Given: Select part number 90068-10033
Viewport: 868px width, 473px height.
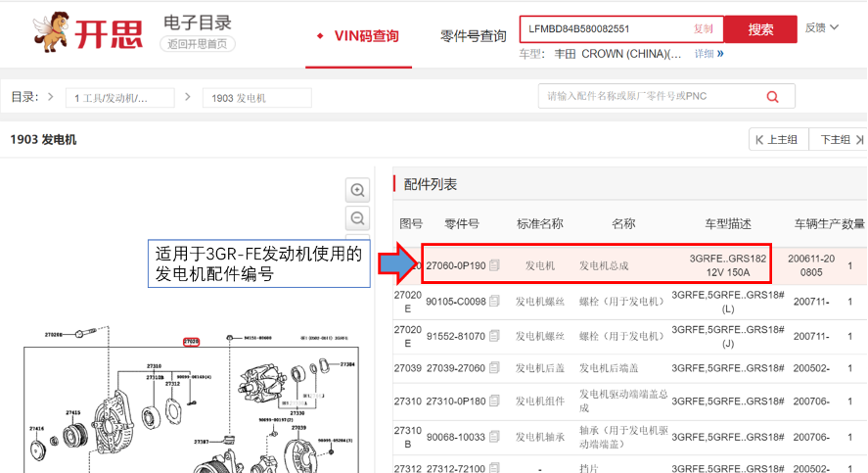Looking at the screenshot, I should [x=456, y=437].
